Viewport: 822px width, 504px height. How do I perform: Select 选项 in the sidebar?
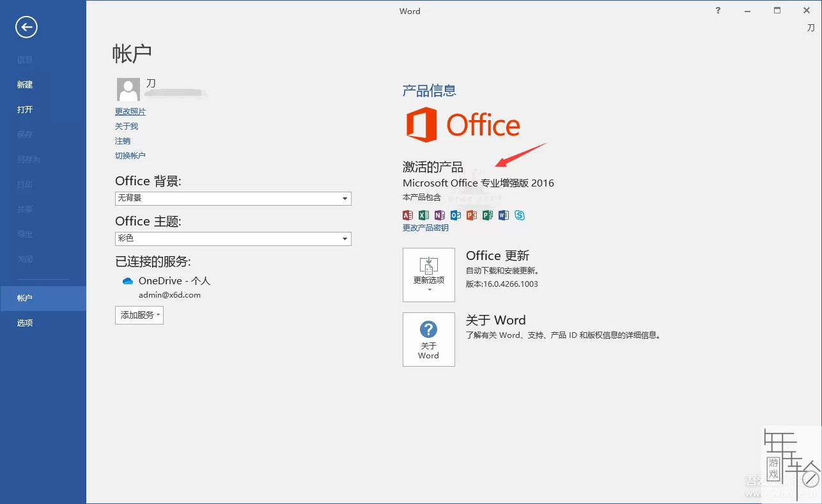point(43,323)
